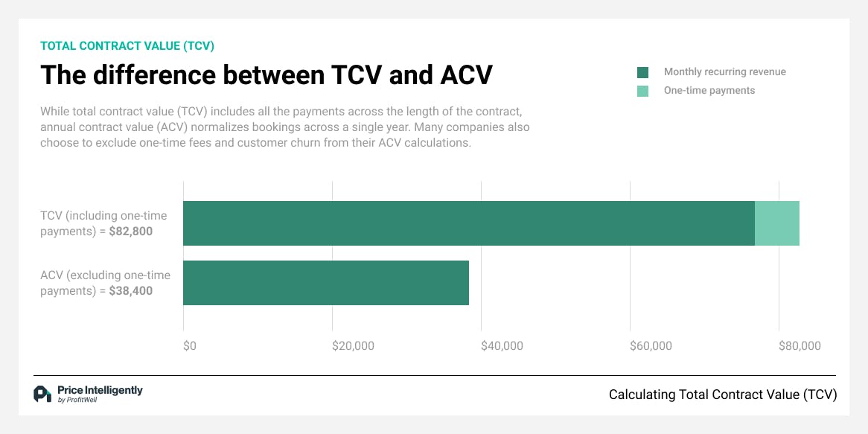
Task: Click the TOTAL CONTRACT VALUE (TCV) heading
Action: click(127, 45)
